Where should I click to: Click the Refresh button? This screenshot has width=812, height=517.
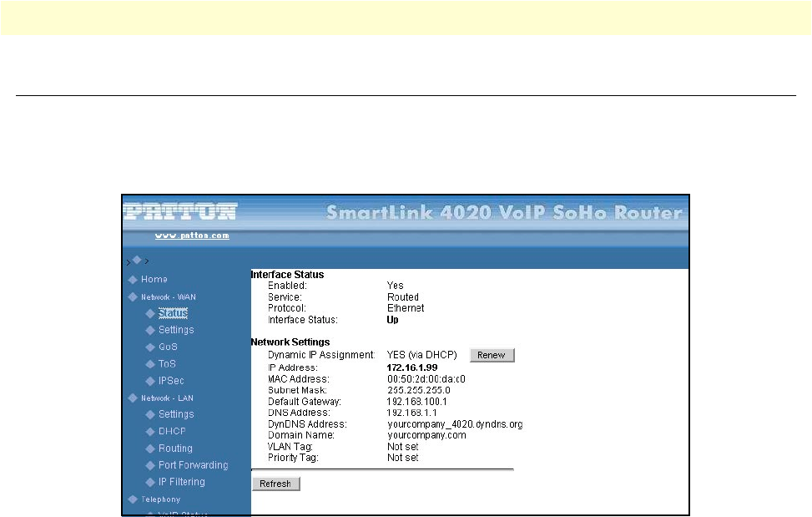(x=276, y=484)
